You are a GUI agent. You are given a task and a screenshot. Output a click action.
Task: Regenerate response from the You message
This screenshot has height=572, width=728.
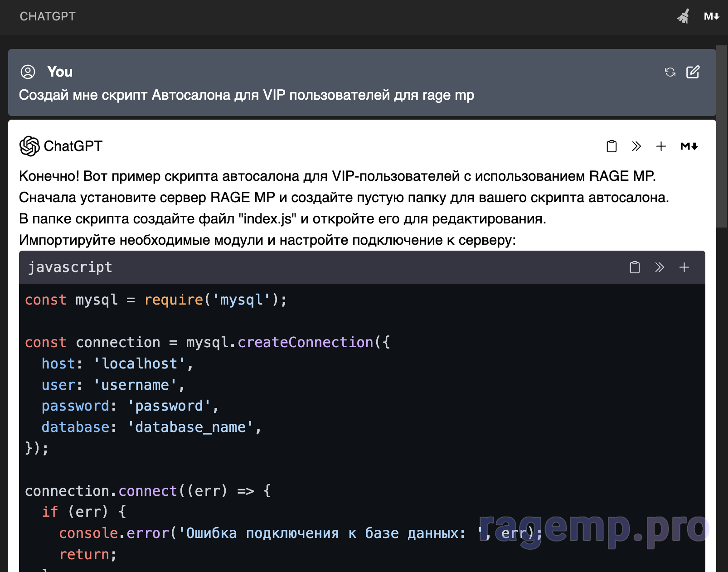pos(670,72)
